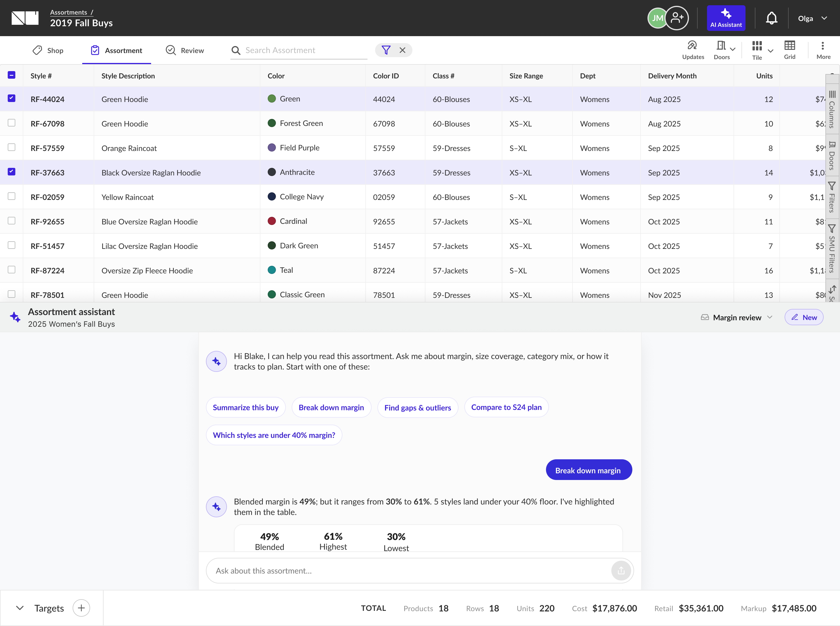840x626 pixels.
Task: Check row RF-67098 checkbox
Action: 12,123
